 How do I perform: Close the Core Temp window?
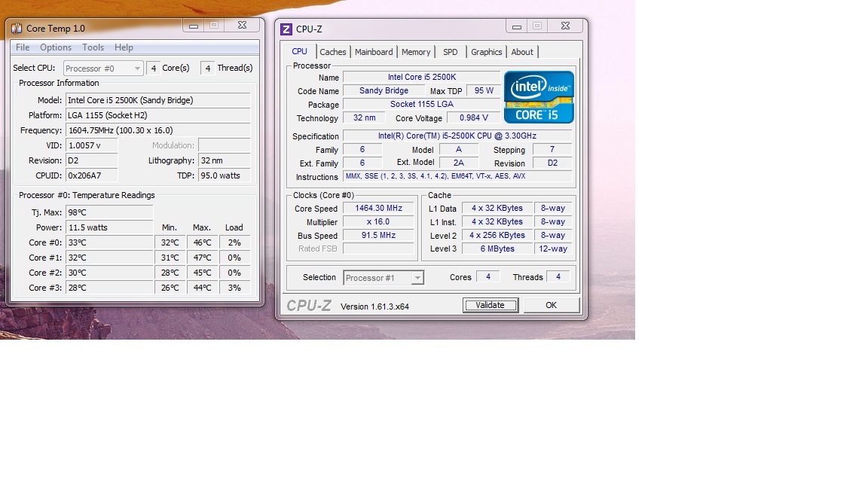pyautogui.click(x=242, y=26)
